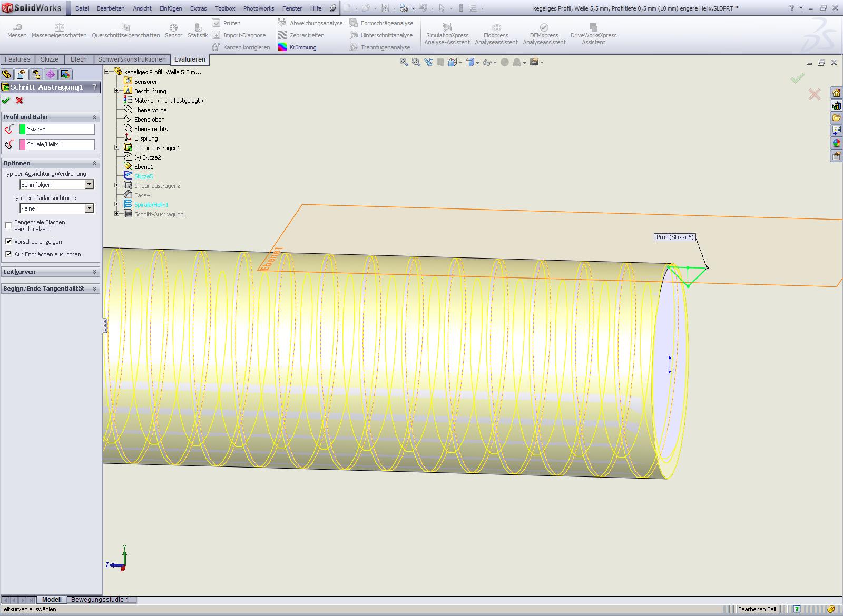Switch to the Features tab

(x=17, y=59)
